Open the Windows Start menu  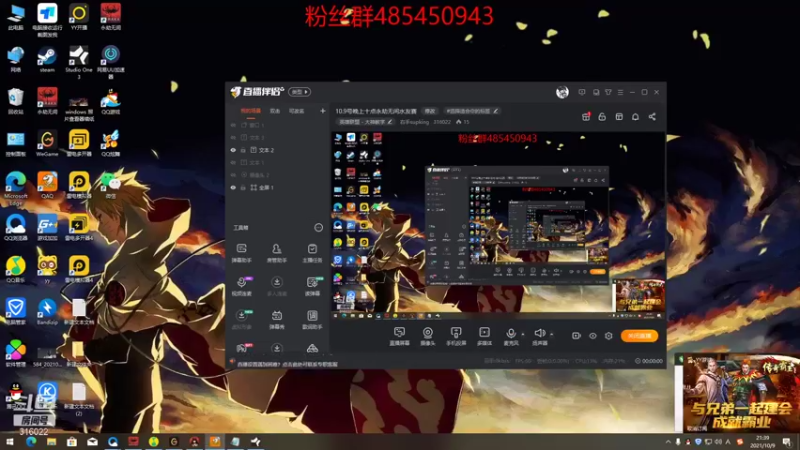click(x=10, y=442)
